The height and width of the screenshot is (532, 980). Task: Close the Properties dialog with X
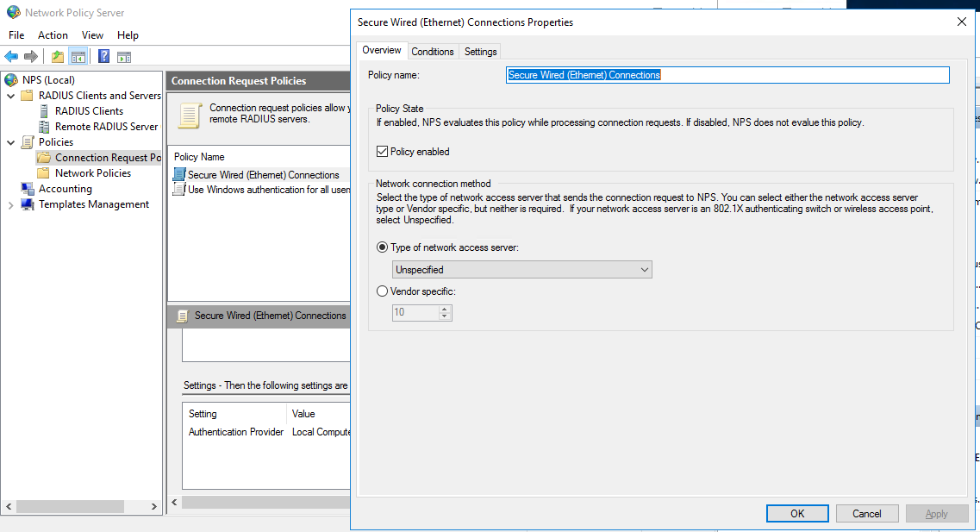click(961, 22)
